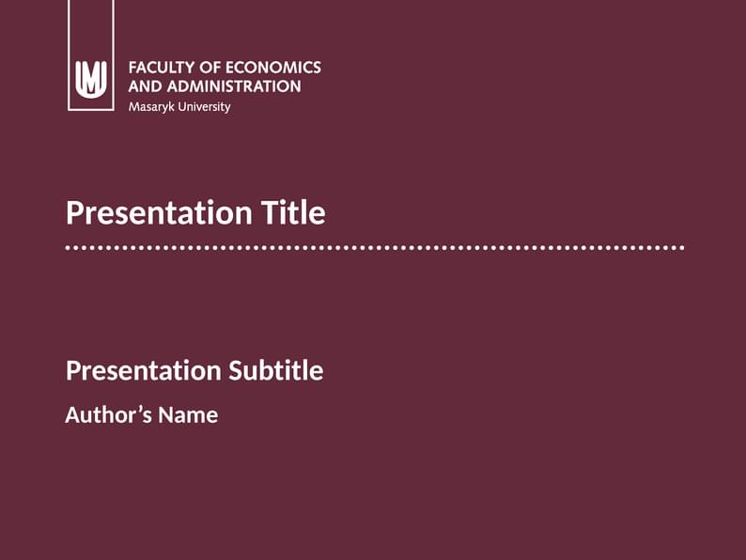Click the "FACULTY OF ECONOMICS" text line
The image size is (746, 560).
(224, 68)
